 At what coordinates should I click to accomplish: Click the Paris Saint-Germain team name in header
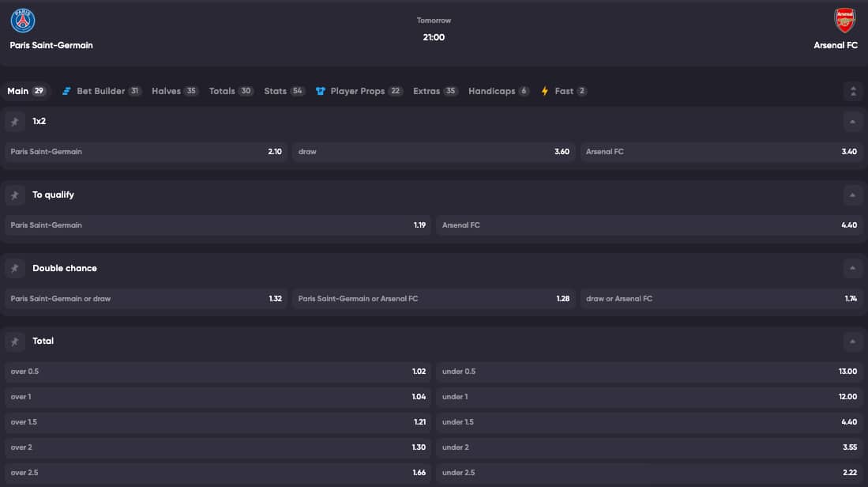tap(51, 45)
